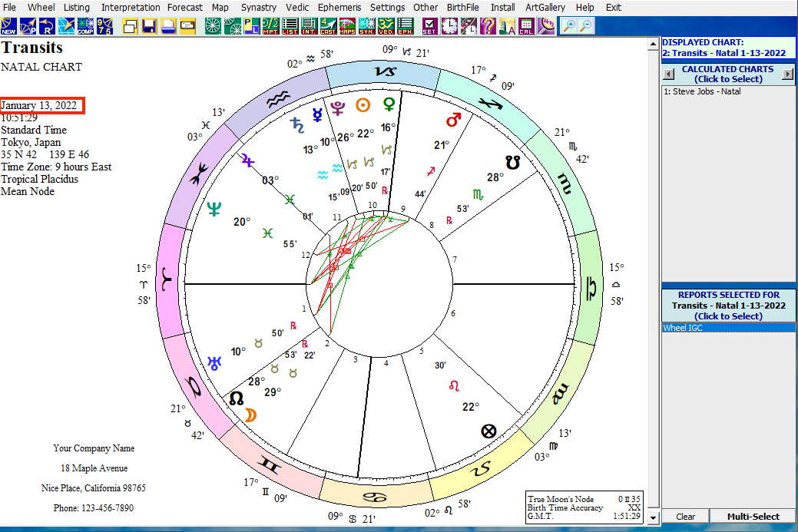The image size is (798, 532).
Task: Click the NEW chart icon
Action: click(8, 26)
